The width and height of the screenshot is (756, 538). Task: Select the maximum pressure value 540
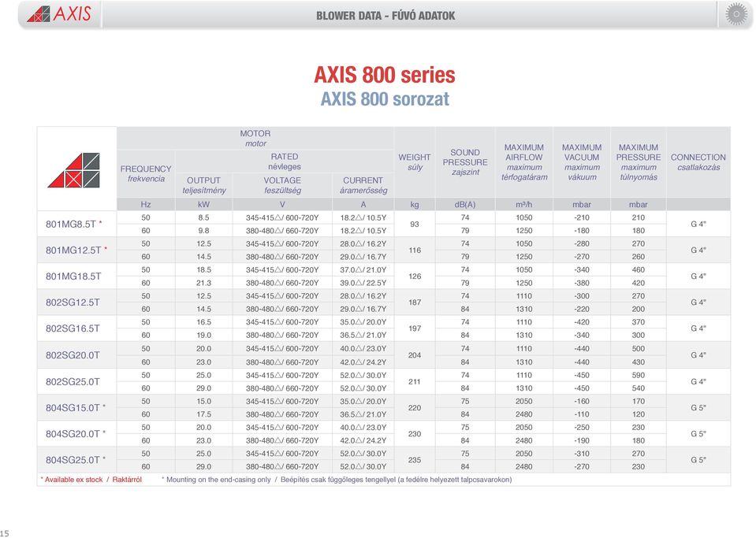639,388
